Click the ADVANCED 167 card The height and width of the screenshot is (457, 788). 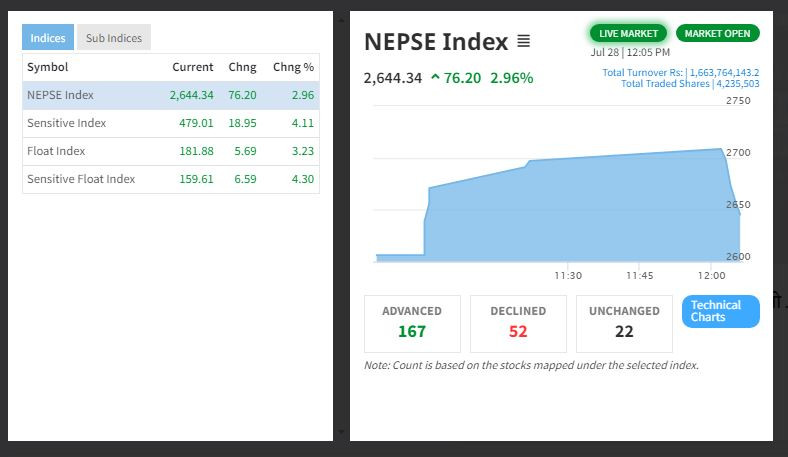point(412,323)
